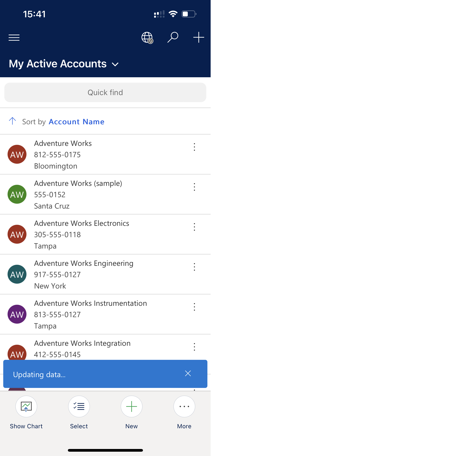The height and width of the screenshot is (456, 476).
Task: Open Show Chart icon at bottom
Action: tap(26, 406)
